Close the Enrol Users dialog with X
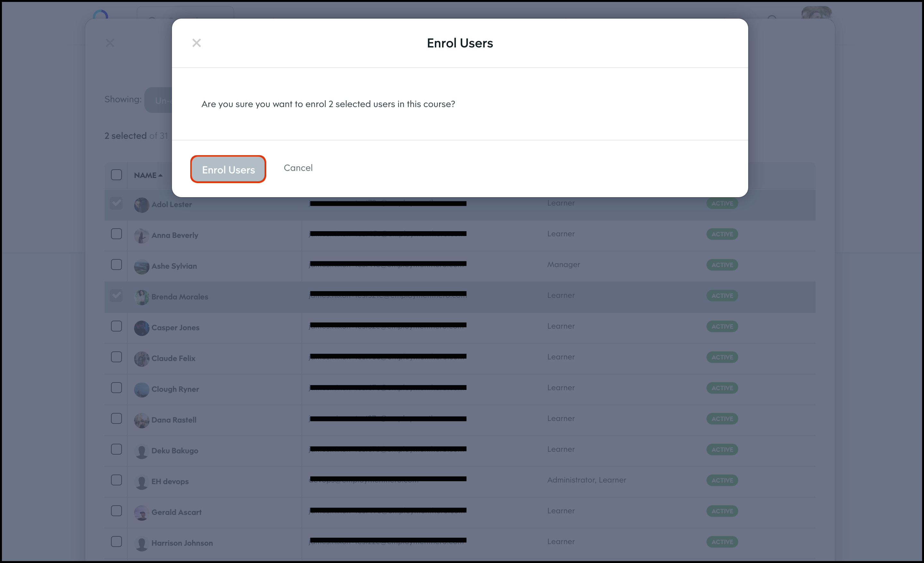This screenshot has height=563, width=924. click(196, 43)
